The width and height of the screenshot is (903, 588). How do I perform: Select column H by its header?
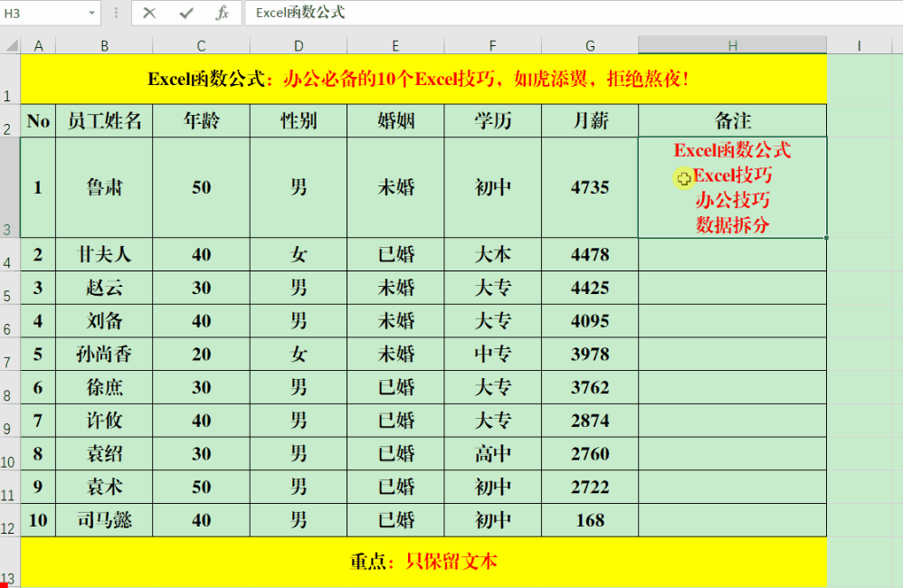click(x=732, y=45)
